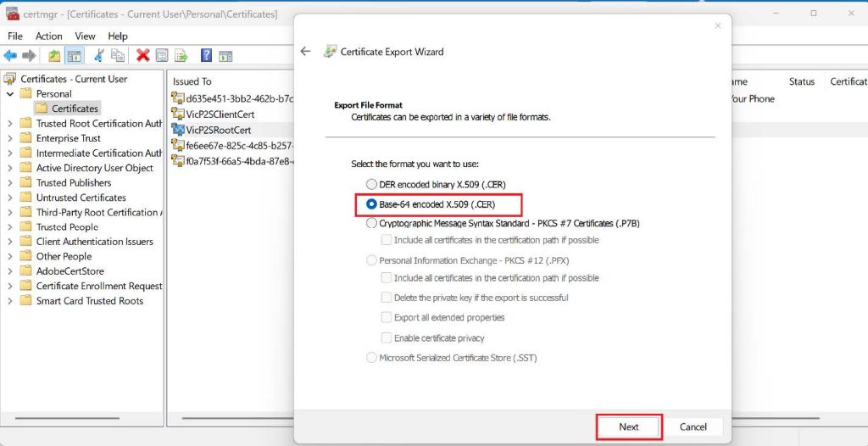This screenshot has height=446, width=868.
Task: Expand the Enterprise Trust tree node
Action: coord(10,138)
